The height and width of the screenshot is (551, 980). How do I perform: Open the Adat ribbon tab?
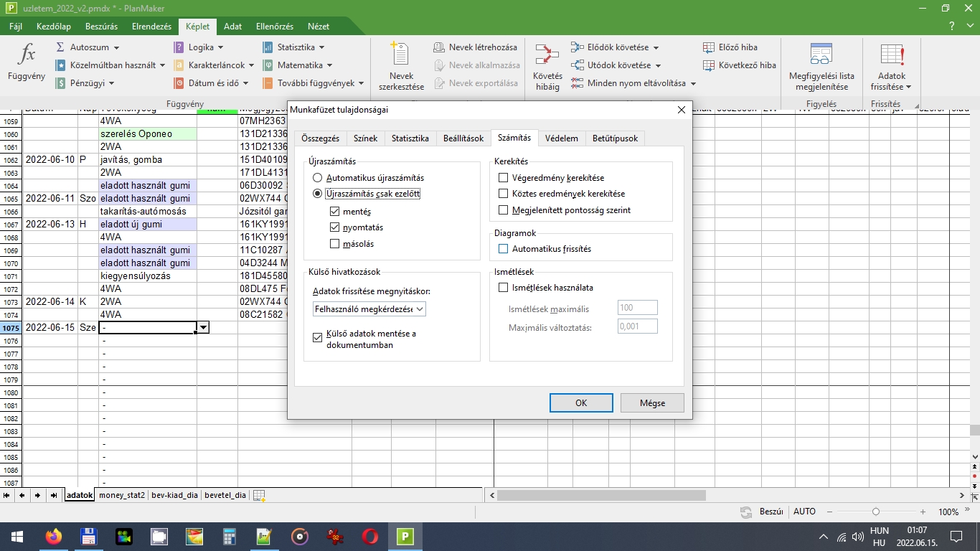pos(232,27)
